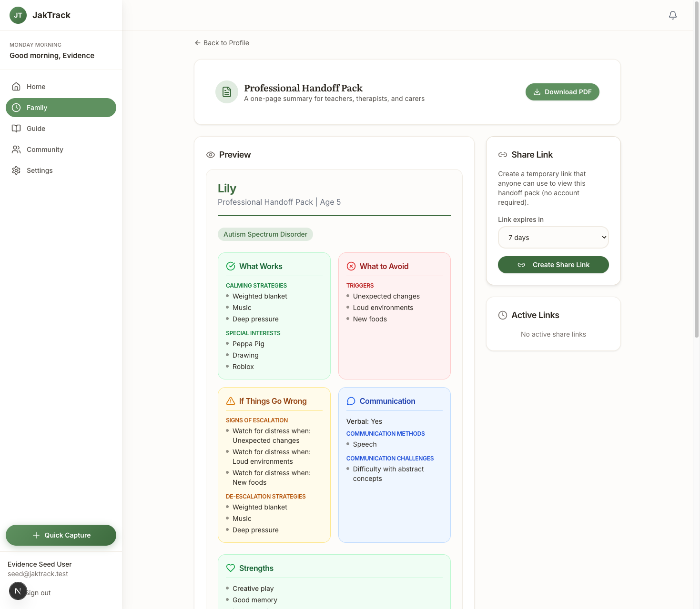Navigate to Community in the sidebar
The height and width of the screenshot is (609, 700).
45,150
